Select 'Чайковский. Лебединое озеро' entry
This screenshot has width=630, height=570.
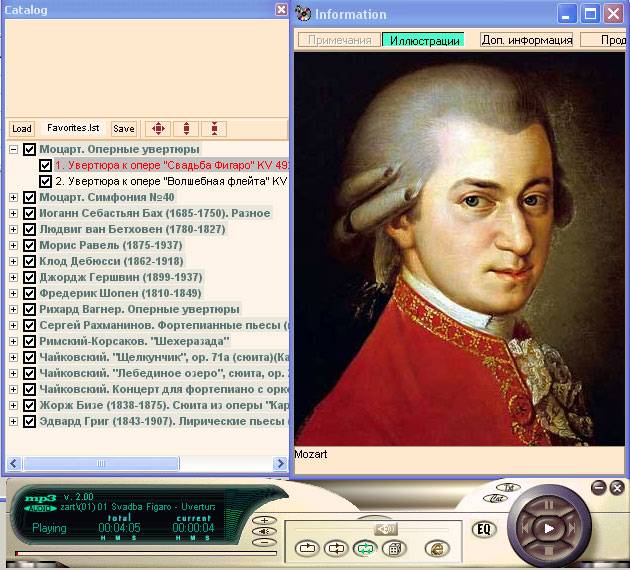tap(164, 374)
